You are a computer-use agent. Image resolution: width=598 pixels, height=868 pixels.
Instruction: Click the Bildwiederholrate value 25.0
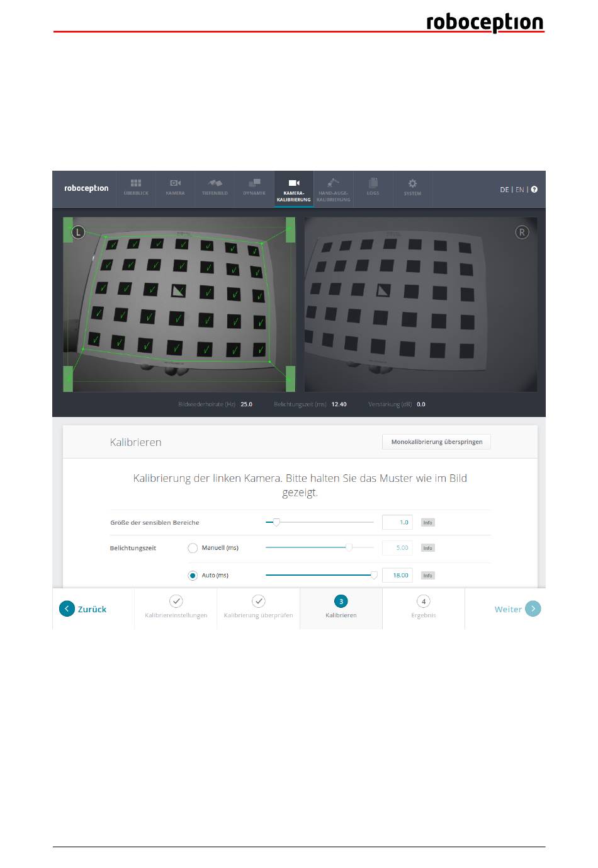[246, 404]
